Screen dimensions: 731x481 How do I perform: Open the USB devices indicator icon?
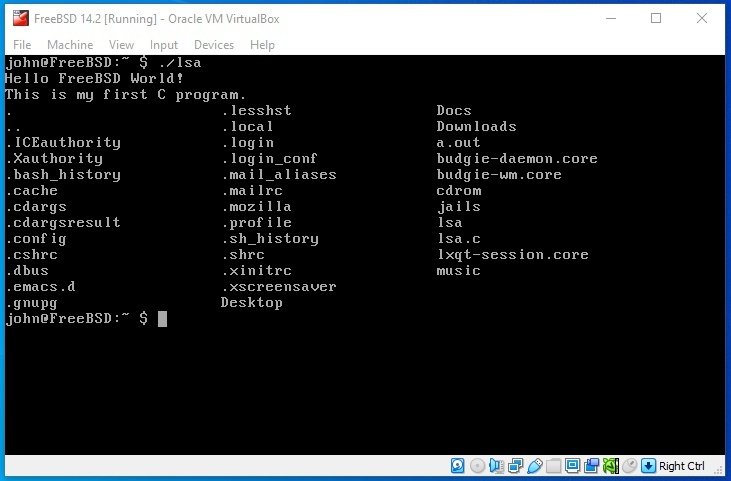coord(534,466)
